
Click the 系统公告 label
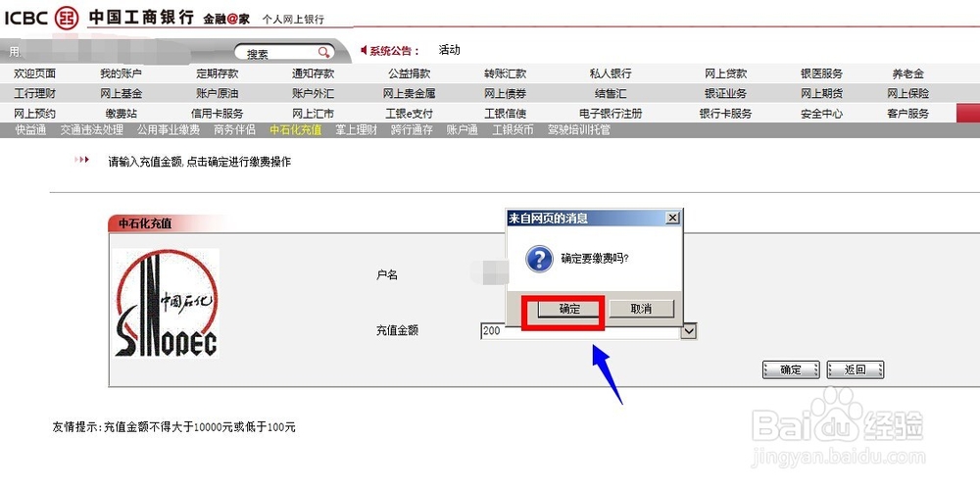click(394, 51)
